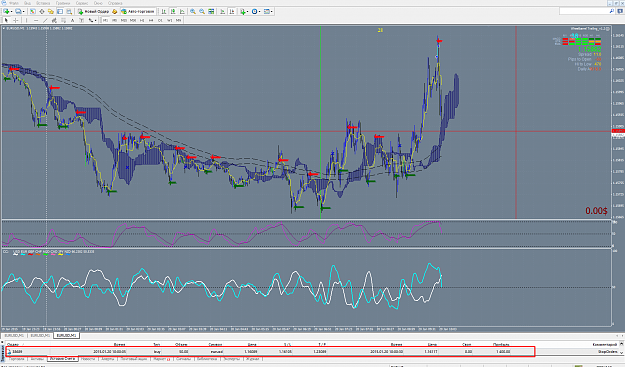625x367 pixels.
Task: Select the crosshair tool
Action: coord(16,20)
